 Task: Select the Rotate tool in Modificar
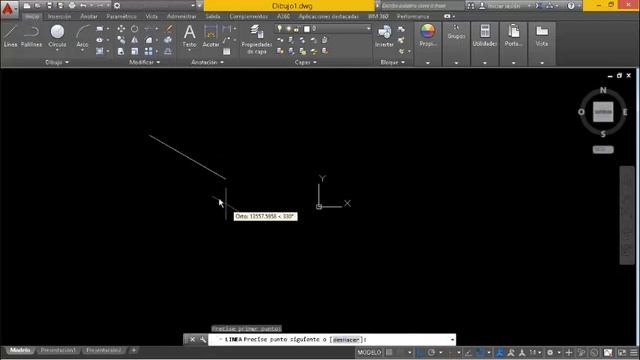pos(134,29)
